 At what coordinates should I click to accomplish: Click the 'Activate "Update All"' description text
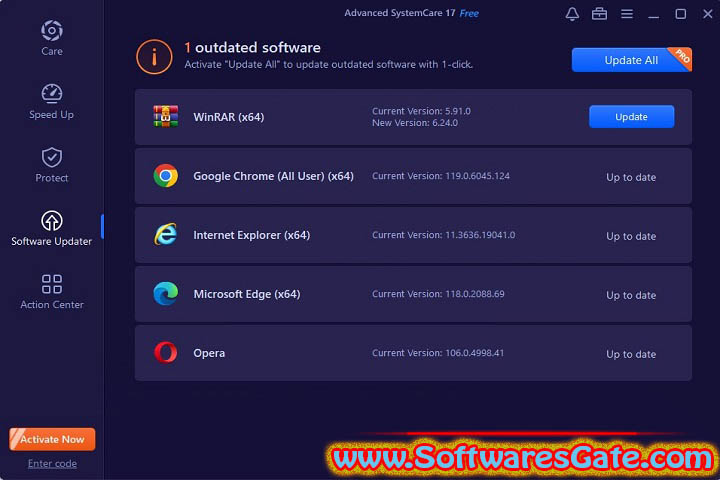pos(328,64)
